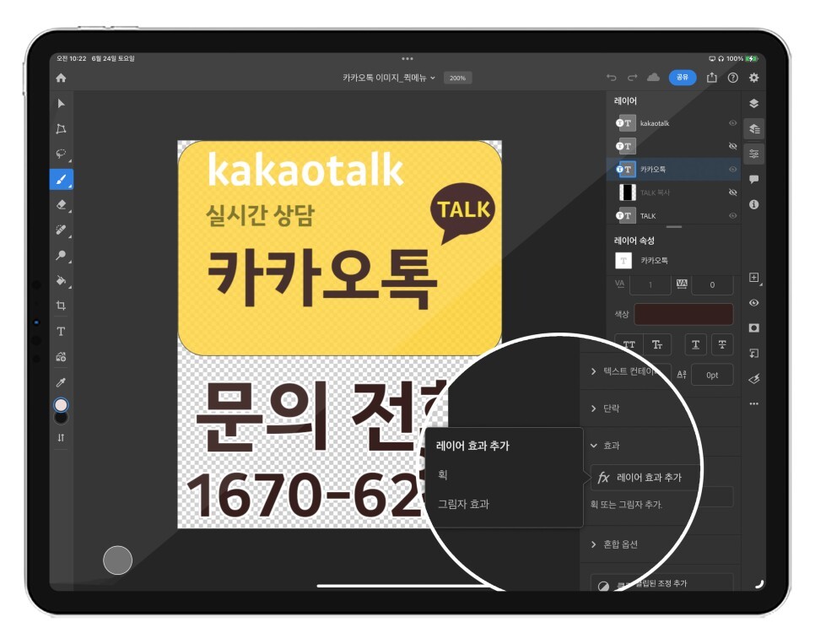Toggle small caps Tr text style

[657, 344]
